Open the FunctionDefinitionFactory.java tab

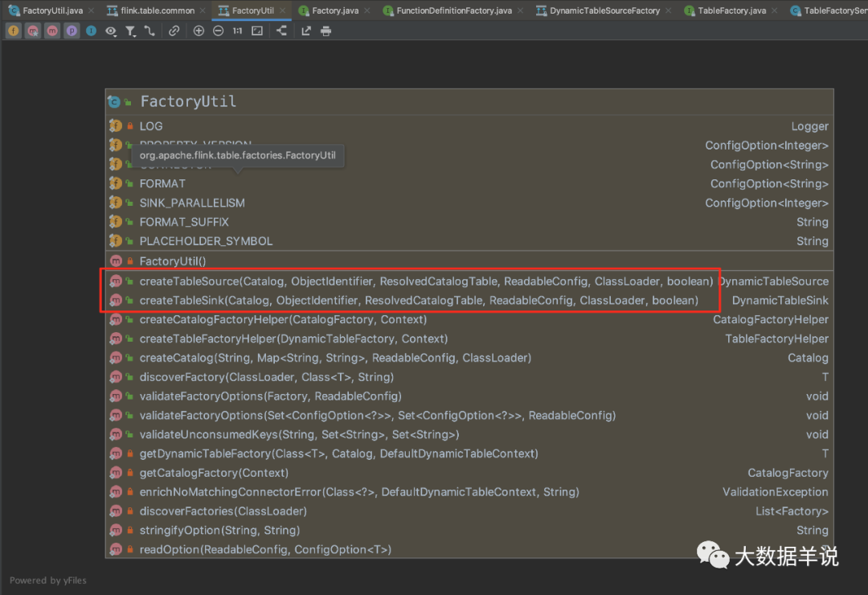tap(454, 10)
